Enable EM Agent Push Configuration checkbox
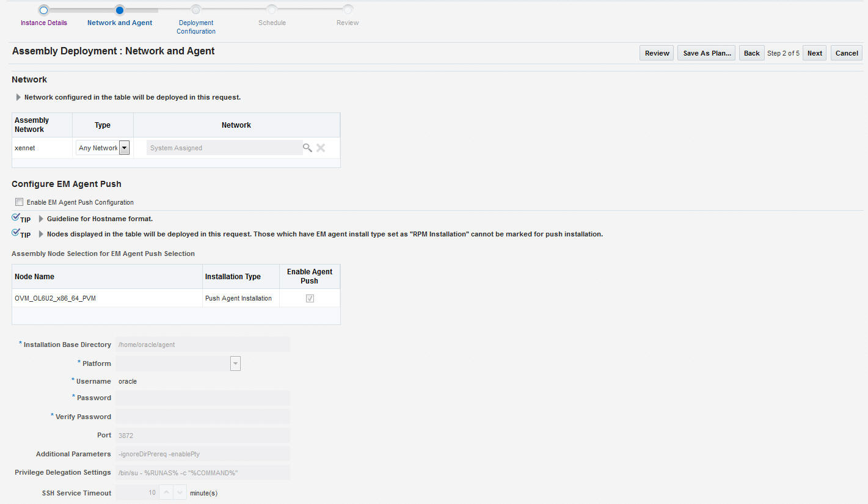 pyautogui.click(x=20, y=202)
